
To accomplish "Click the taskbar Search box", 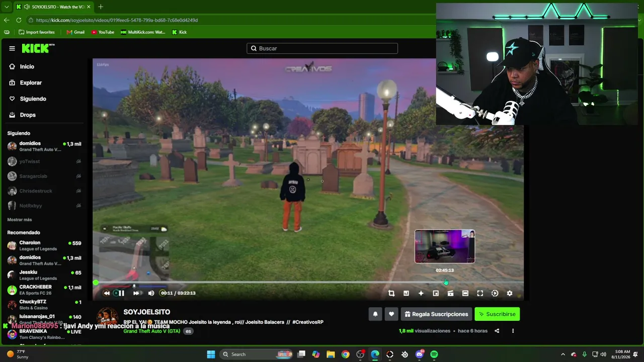I will click(x=257, y=354).
